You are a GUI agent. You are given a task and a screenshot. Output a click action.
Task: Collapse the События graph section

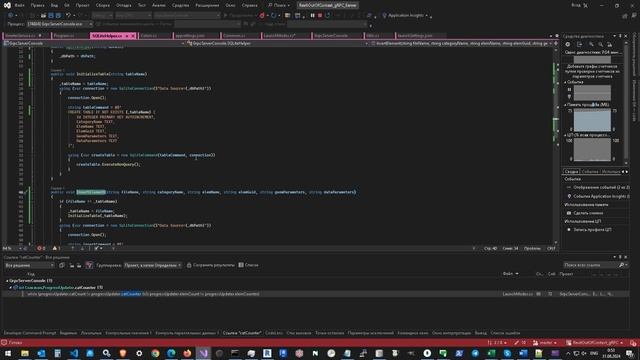click(566, 82)
